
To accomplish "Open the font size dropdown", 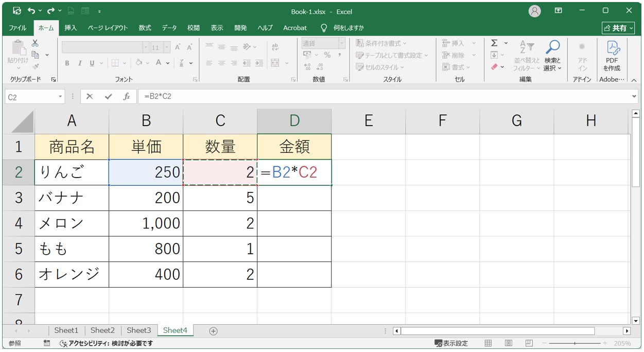I will [167, 47].
